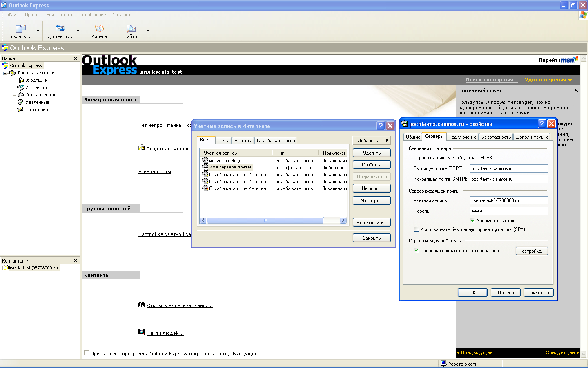588x368 pixels.
Task: Click the Поиск сообщения link
Action: coord(492,80)
